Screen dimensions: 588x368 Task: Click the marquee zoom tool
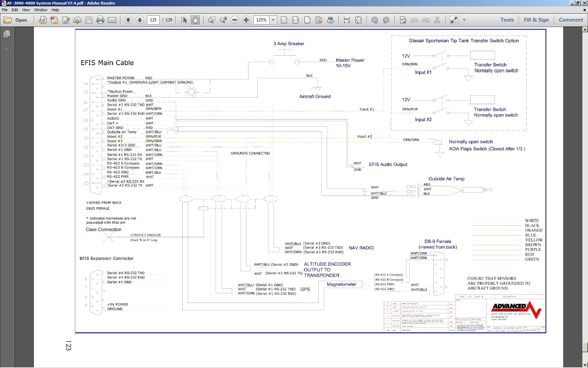211,20
